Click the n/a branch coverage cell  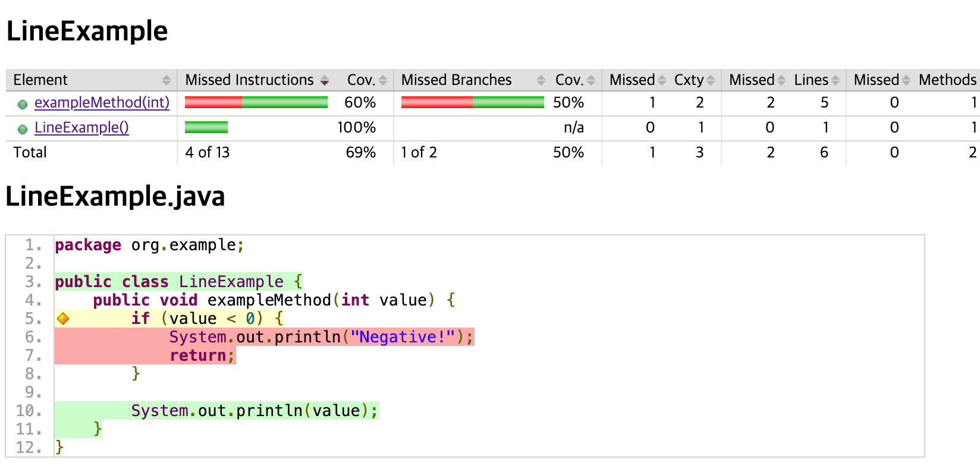point(574,127)
